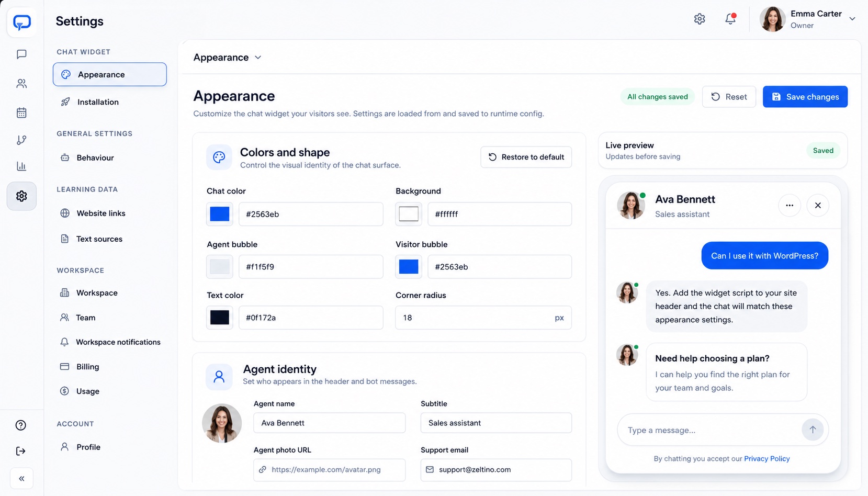Send message with the up arrow button
The image size is (868, 496).
813,430
